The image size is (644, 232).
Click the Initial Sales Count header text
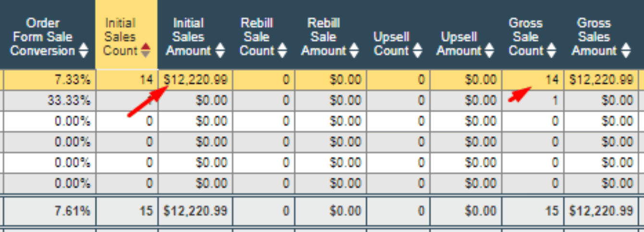point(120,37)
